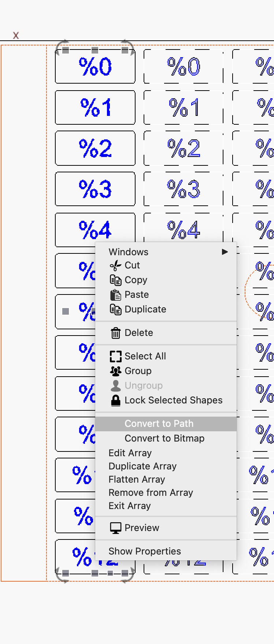Choose Convert to Bitmap menu entry
This screenshot has width=274, height=644.
[166, 438]
